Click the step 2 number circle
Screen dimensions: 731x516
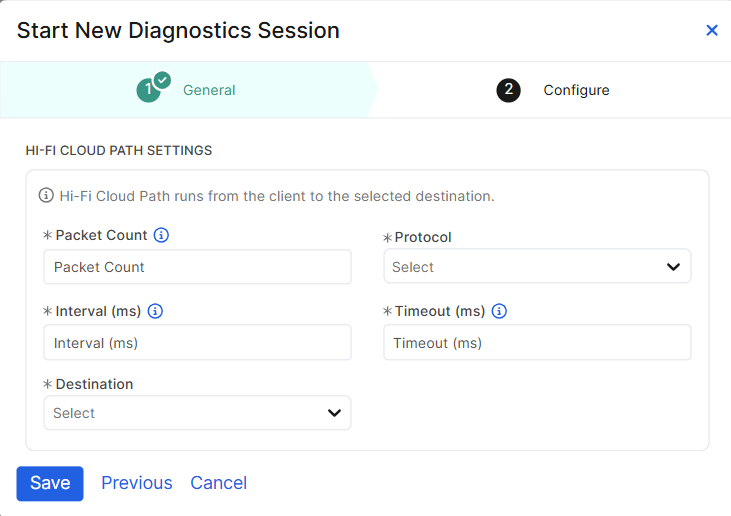tap(508, 90)
